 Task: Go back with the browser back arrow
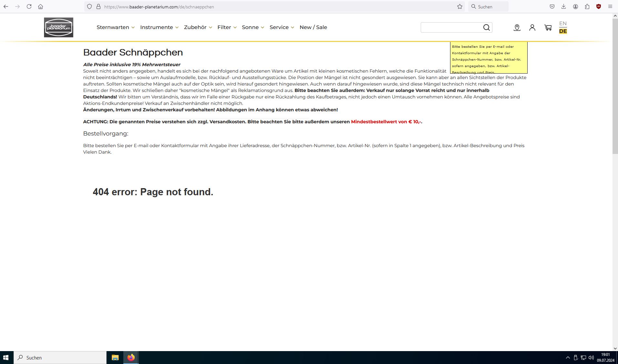6,6
